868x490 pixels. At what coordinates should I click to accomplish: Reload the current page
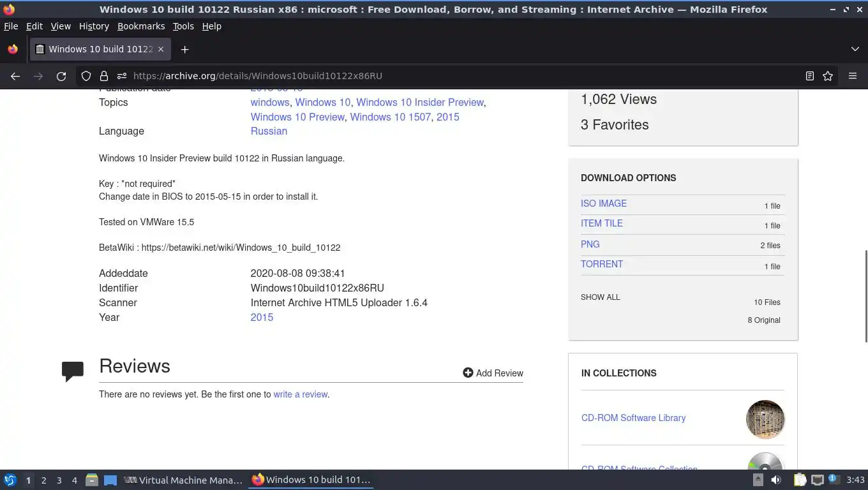coord(61,76)
